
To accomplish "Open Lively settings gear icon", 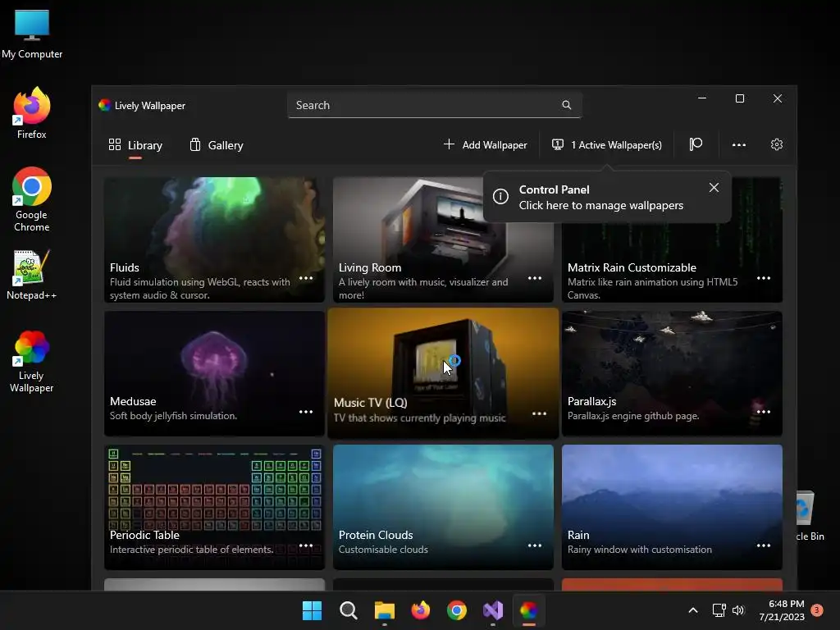I will pyautogui.click(x=776, y=144).
